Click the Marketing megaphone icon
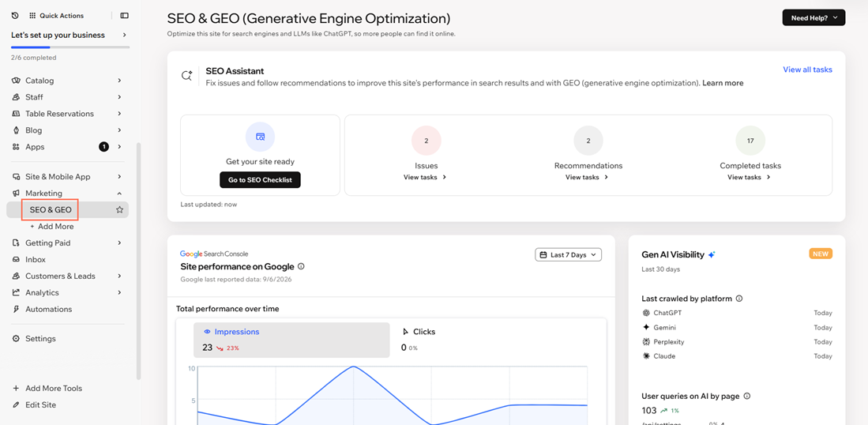868x425 pixels. (16, 194)
